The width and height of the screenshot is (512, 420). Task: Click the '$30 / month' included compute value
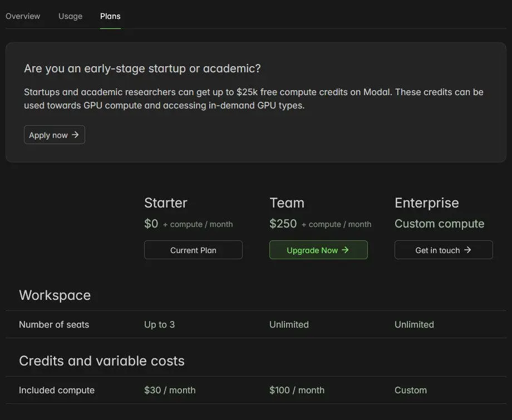tap(170, 391)
